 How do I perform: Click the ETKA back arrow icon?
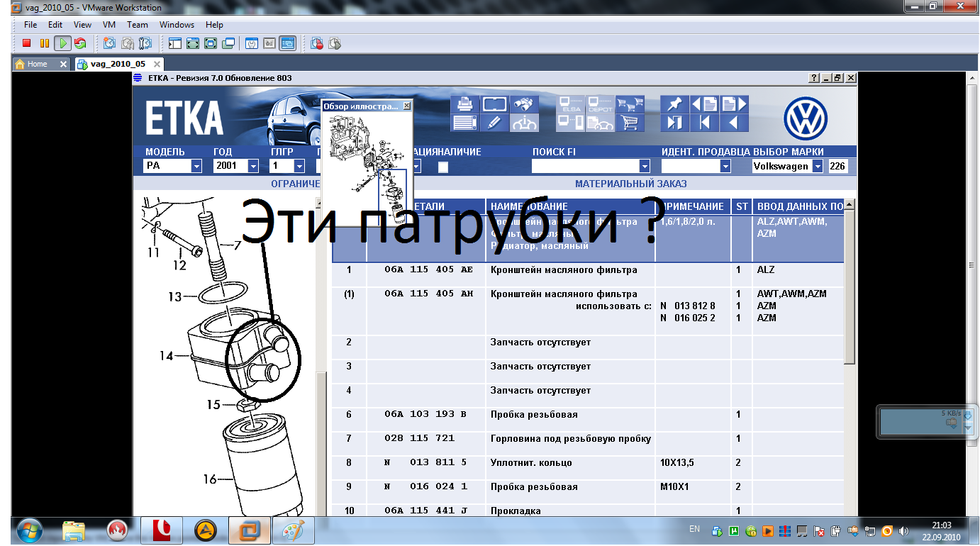[734, 123]
